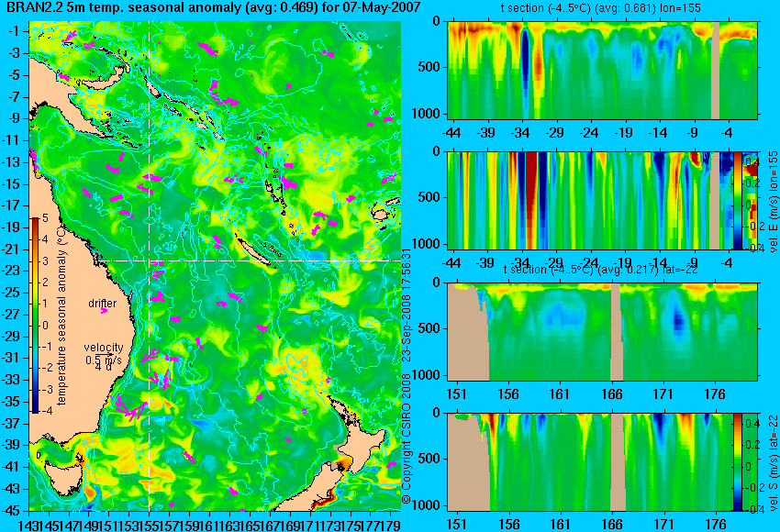This screenshot has width=780, height=532.
Task: Select the 'drifter' legend label
Action: click(103, 304)
